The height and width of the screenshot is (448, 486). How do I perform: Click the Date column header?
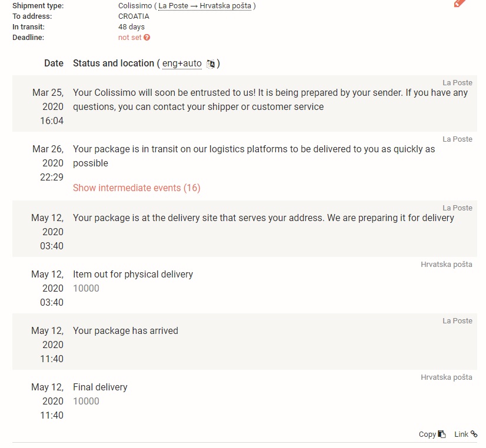[54, 63]
